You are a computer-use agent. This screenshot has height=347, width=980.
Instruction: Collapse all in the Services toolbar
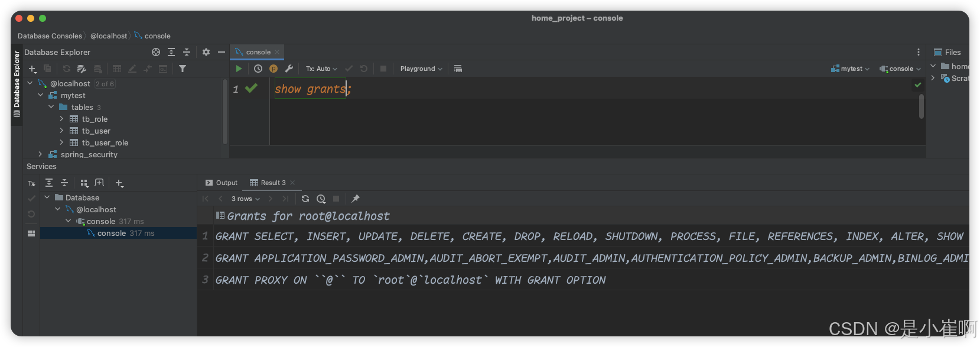click(64, 183)
